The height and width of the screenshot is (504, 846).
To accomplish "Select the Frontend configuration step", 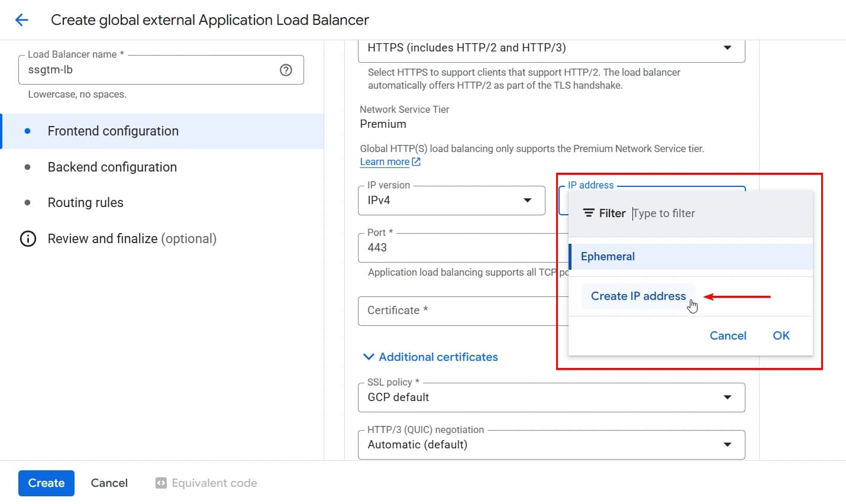I will coord(112,131).
